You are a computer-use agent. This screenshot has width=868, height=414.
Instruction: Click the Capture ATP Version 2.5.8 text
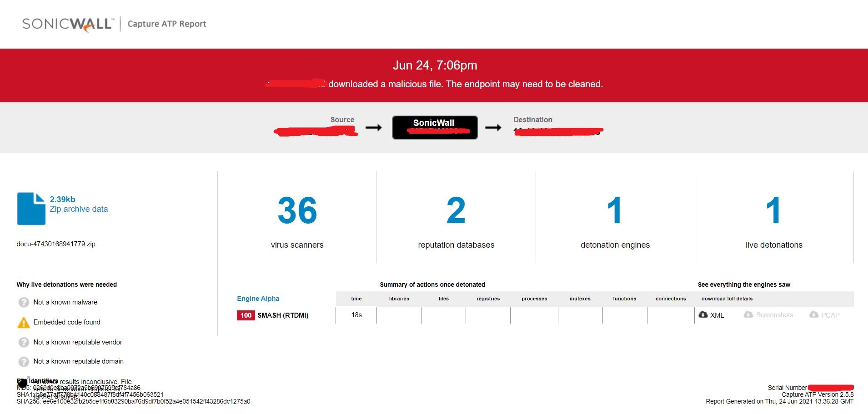818,394
